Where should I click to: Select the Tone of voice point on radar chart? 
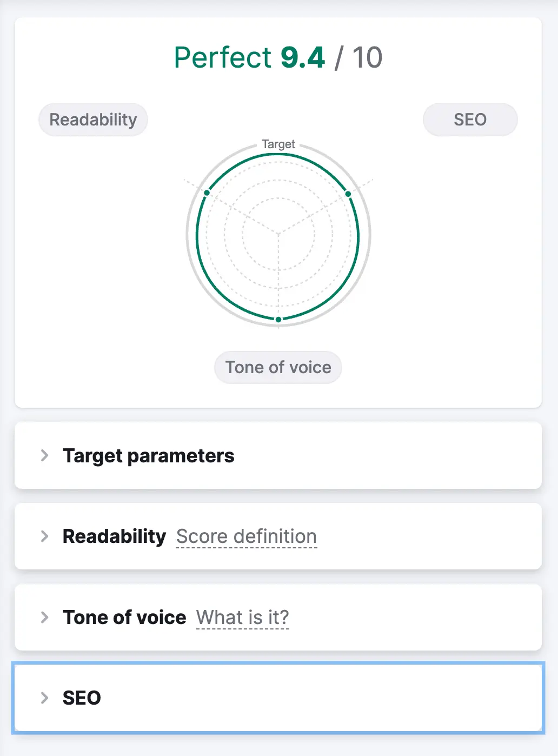(x=278, y=320)
